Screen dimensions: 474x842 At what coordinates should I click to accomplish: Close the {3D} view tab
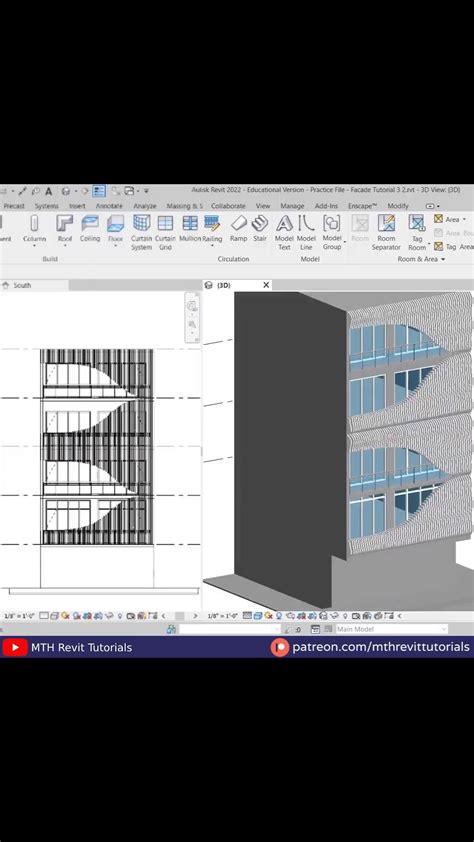click(x=266, y=285)
